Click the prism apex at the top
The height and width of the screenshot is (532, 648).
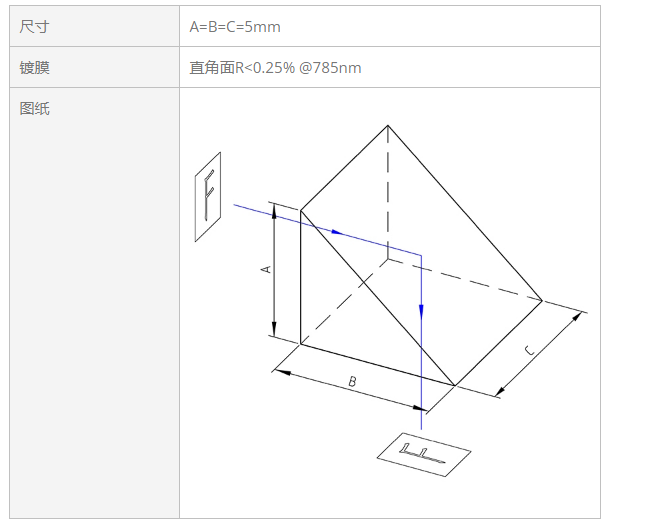coord(388,125)
